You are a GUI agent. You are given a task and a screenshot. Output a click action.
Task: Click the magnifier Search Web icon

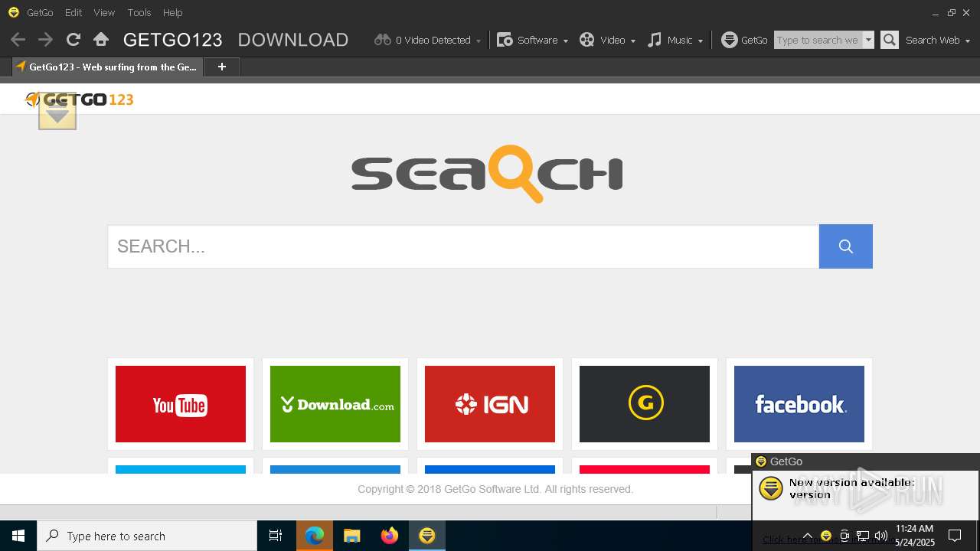(890, 40)
